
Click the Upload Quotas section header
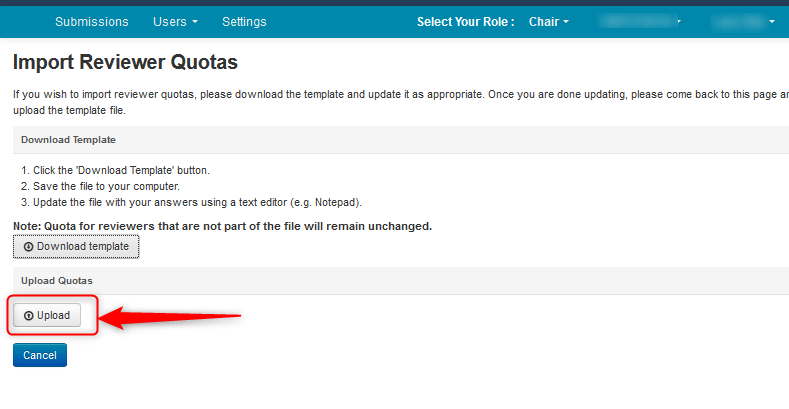57,280
